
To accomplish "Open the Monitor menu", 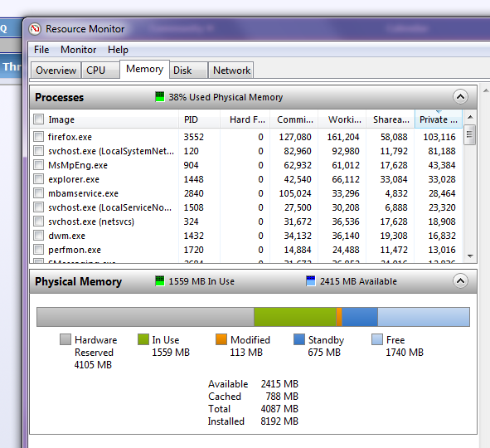I will tap(79, 50).
